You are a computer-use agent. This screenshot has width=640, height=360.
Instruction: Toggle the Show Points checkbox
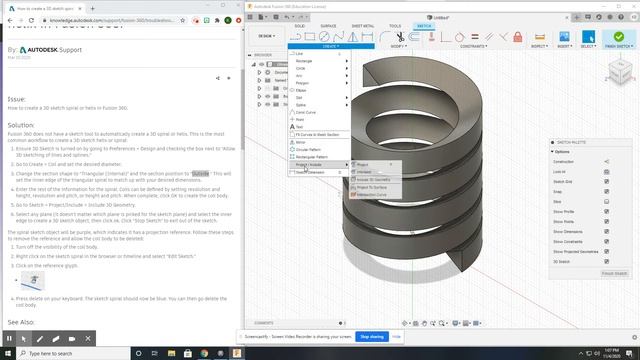(x=607, y=222)
